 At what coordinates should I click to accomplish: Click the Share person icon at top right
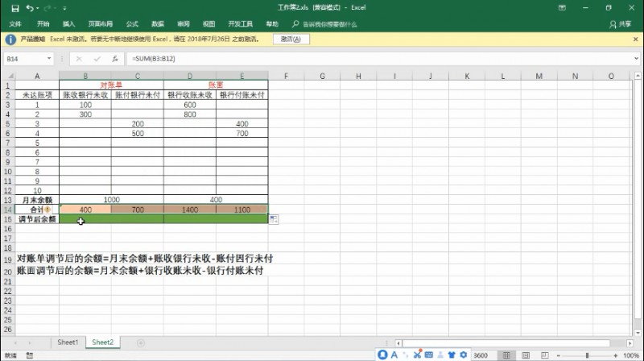pyautogui.click(x=613, y=24)
